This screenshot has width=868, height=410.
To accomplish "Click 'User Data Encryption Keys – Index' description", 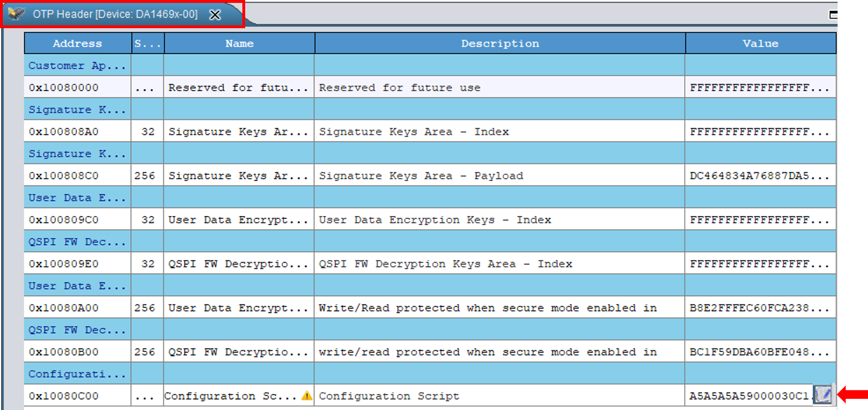I will point(435,219).
